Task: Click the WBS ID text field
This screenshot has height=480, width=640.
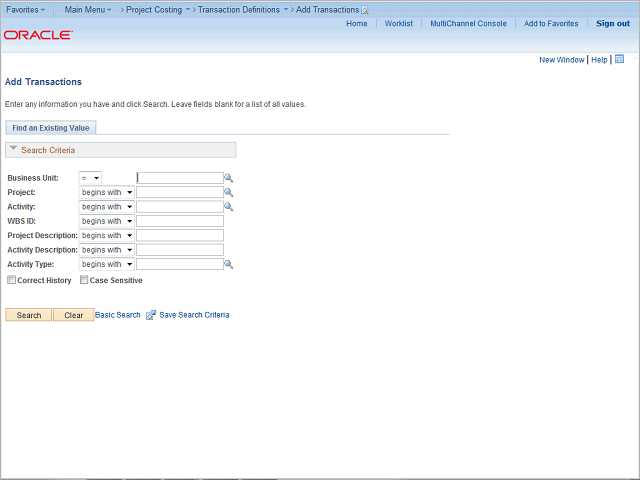Action: coord(180,221)
